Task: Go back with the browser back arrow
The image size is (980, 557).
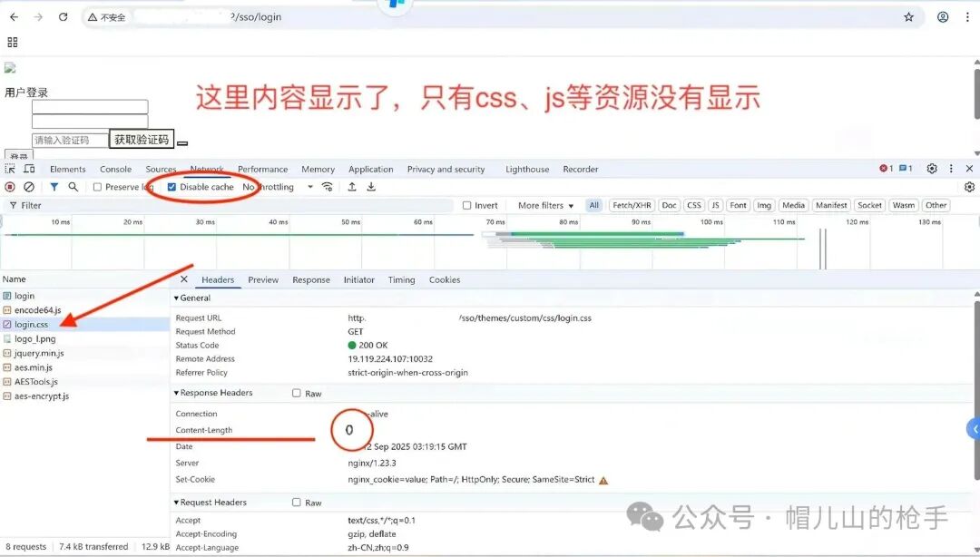Action: point(14,17)
